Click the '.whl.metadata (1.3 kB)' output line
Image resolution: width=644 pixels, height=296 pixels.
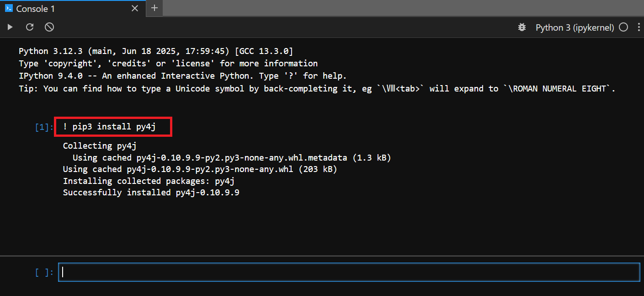click(232, 157)
